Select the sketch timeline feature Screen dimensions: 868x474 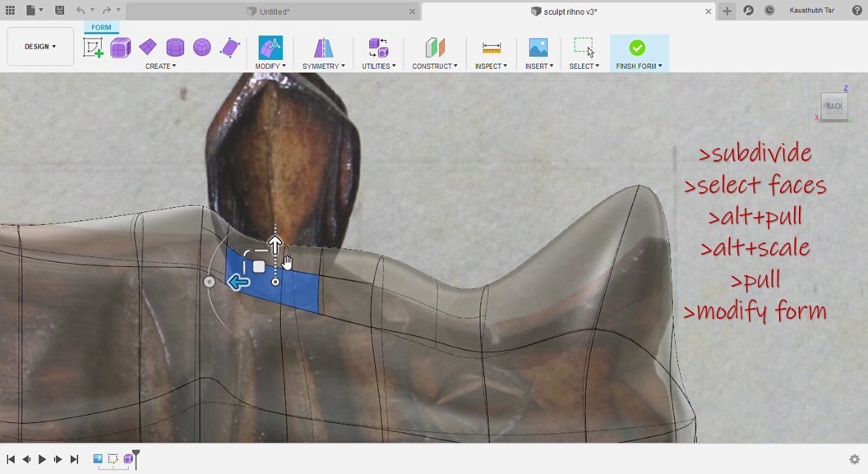click(x=113, y=458)
